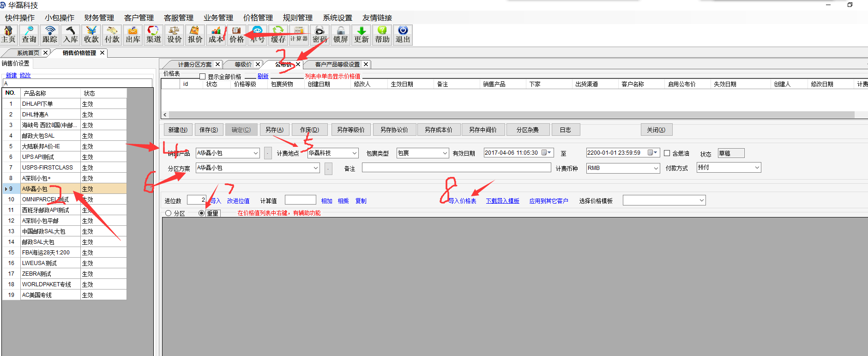Open the 渠道 channel toolbar icon
The image size is (868, 356).
click(x=154, y=35)
